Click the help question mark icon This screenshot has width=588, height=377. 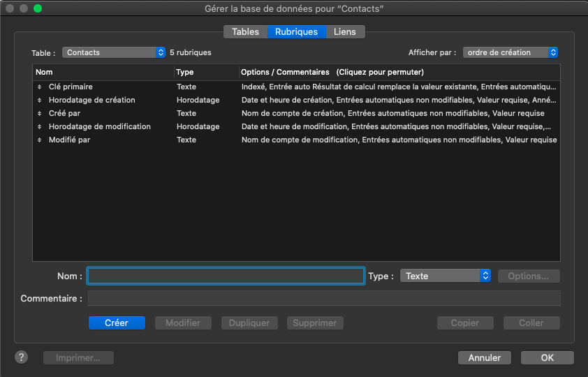pyautogui.click(x=22, y=357)
